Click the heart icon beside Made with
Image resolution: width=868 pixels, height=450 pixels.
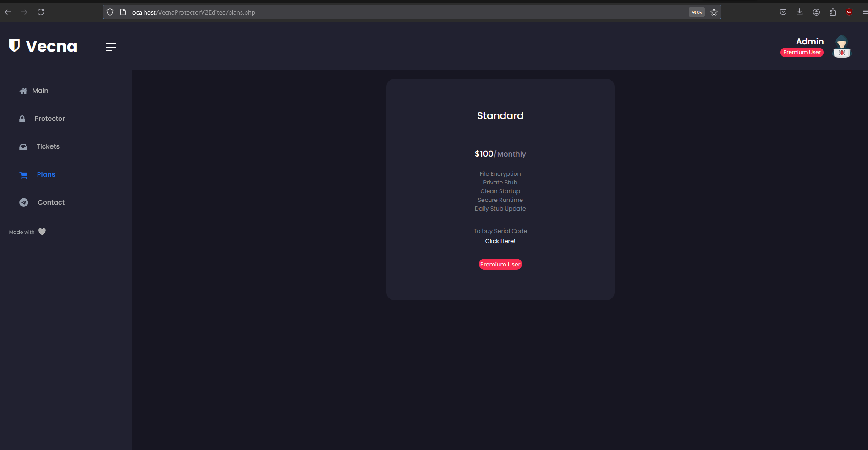point(42,232)
